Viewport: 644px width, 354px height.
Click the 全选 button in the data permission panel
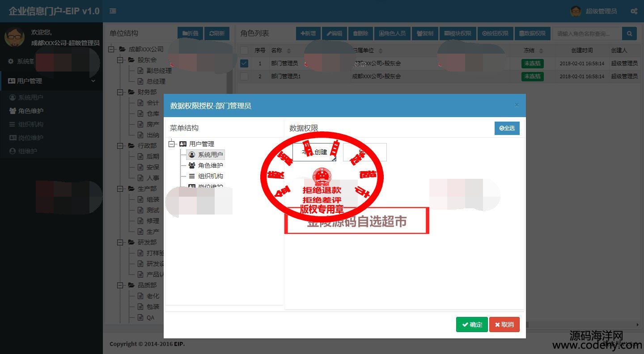click(507, 128)
